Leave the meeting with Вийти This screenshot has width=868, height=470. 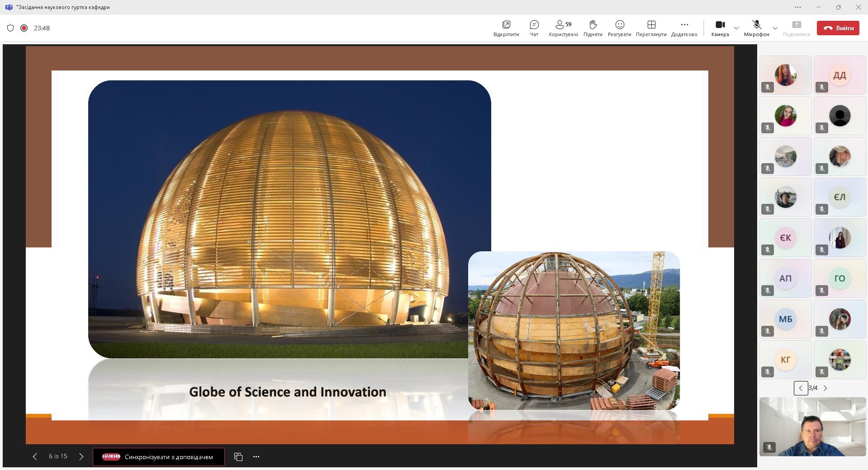pyautogui.click(x=838, y=28)
